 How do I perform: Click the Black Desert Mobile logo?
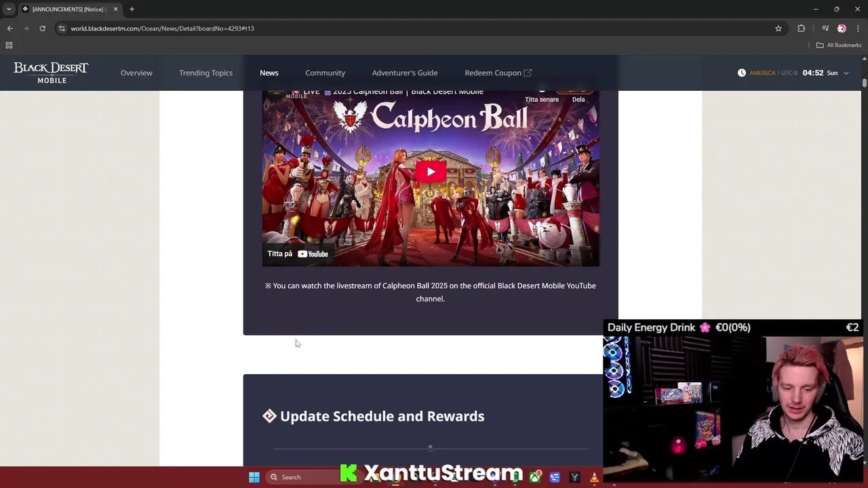coord(52,73)
